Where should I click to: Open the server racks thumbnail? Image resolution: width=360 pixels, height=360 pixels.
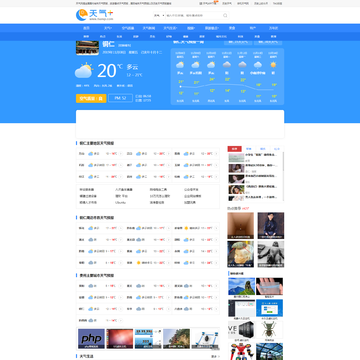(242, 330)
